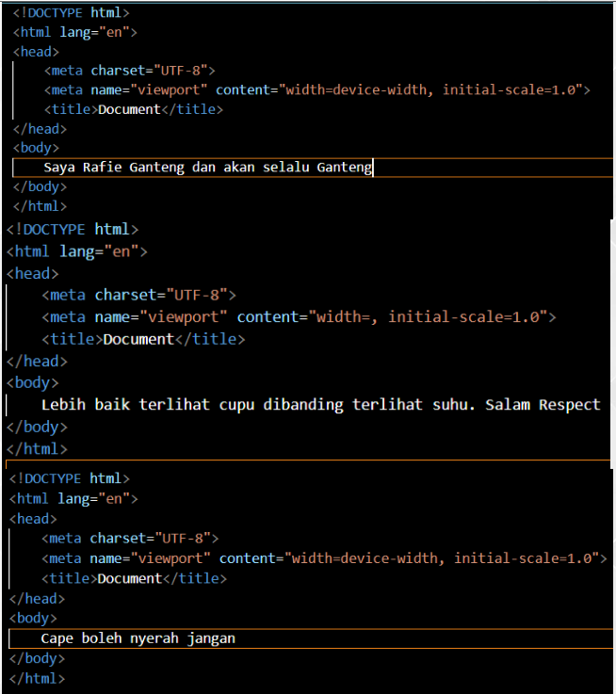Click the viewport meta line in the bottom snippet

pyautogui.click(x=324, y=558)
